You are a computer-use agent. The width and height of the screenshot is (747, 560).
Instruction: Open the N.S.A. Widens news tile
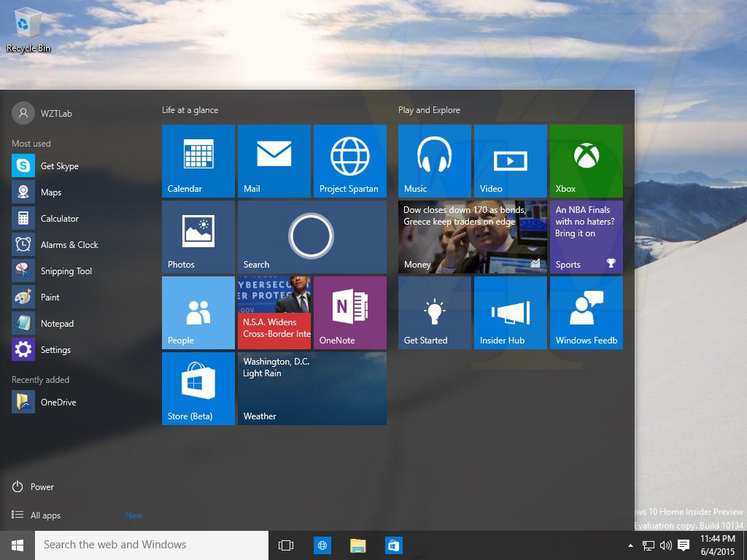(x=274, y=312)
